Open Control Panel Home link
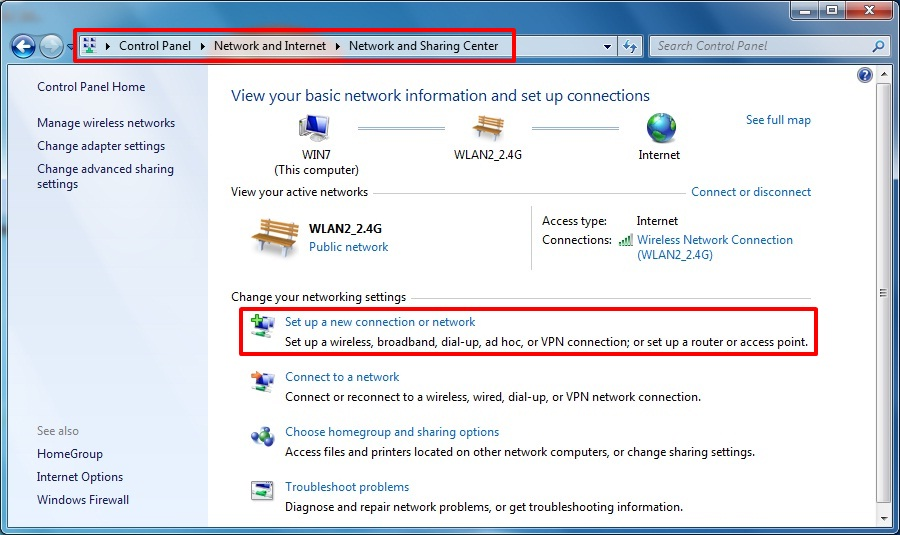Screen dimensions: 900x535 point(91,87)
